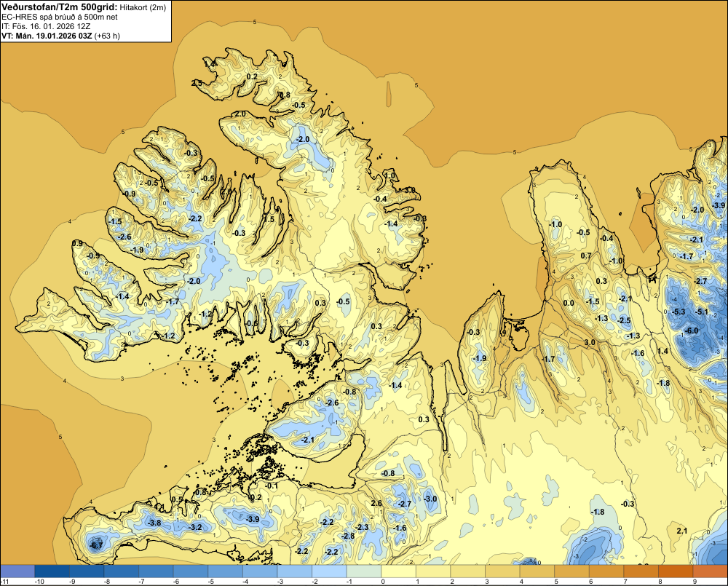Click the 2.6 temperature value
Viewport: 728px width, 586px height.
pyautogui.click(x=376, y=503)
